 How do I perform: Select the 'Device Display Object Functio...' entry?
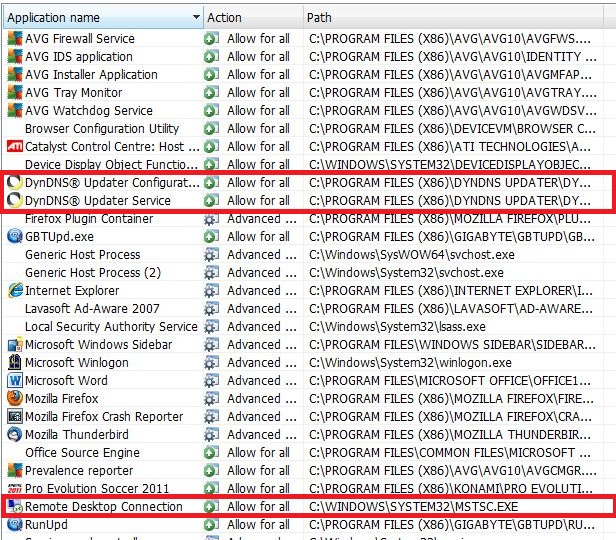click(x=111, y=165)
